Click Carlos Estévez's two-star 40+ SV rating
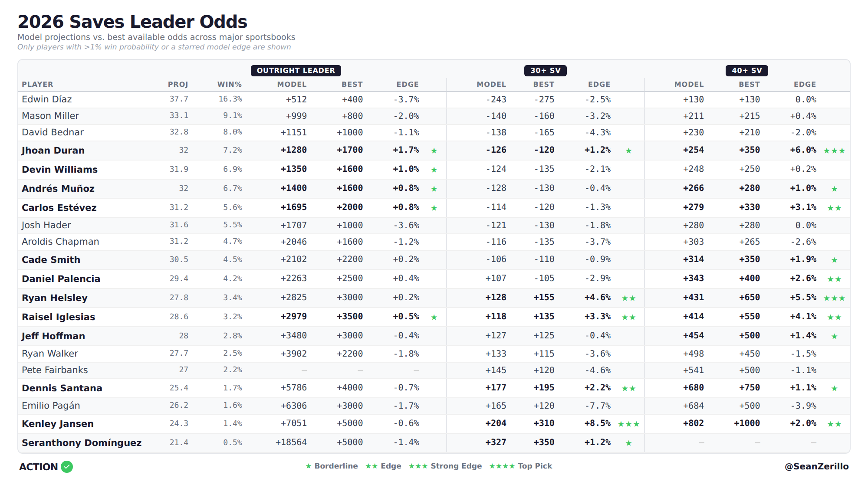The height and width of the screenshot is (485, 868). click(834, 208)
